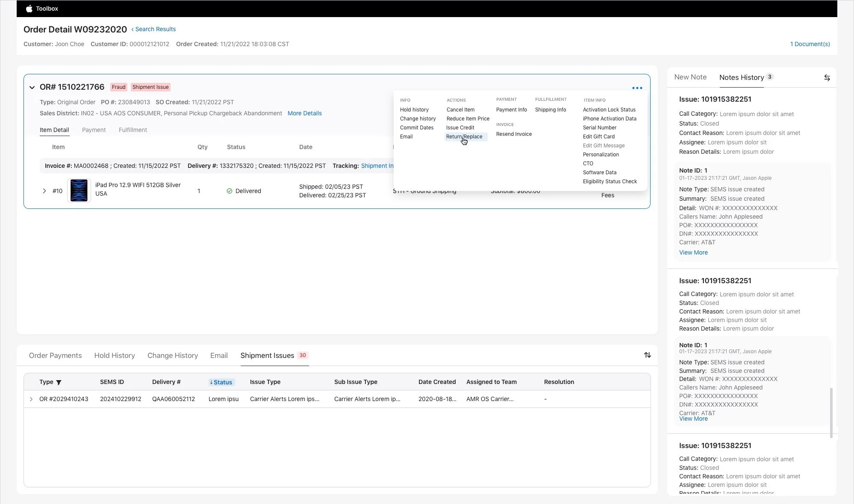The height and width of the screenshot is (504, 854).
Task: Expand item #10 iPad Pro row
Action: point(44,191)
